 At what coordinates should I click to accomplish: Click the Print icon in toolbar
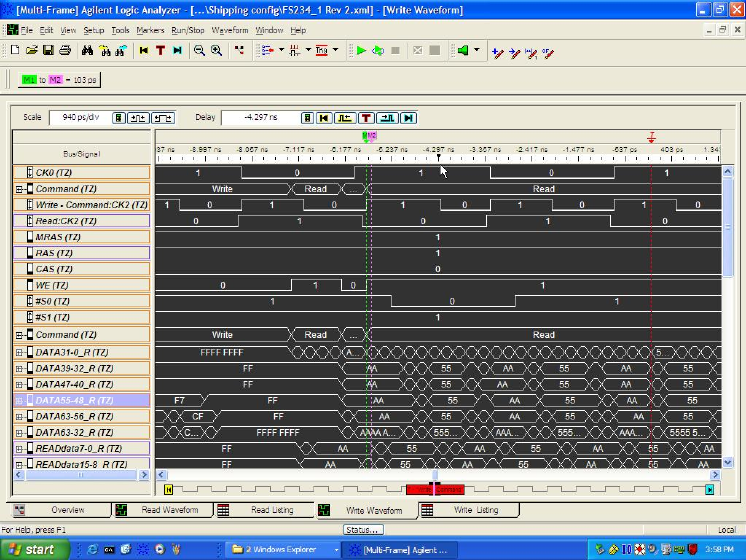[64, 50]
